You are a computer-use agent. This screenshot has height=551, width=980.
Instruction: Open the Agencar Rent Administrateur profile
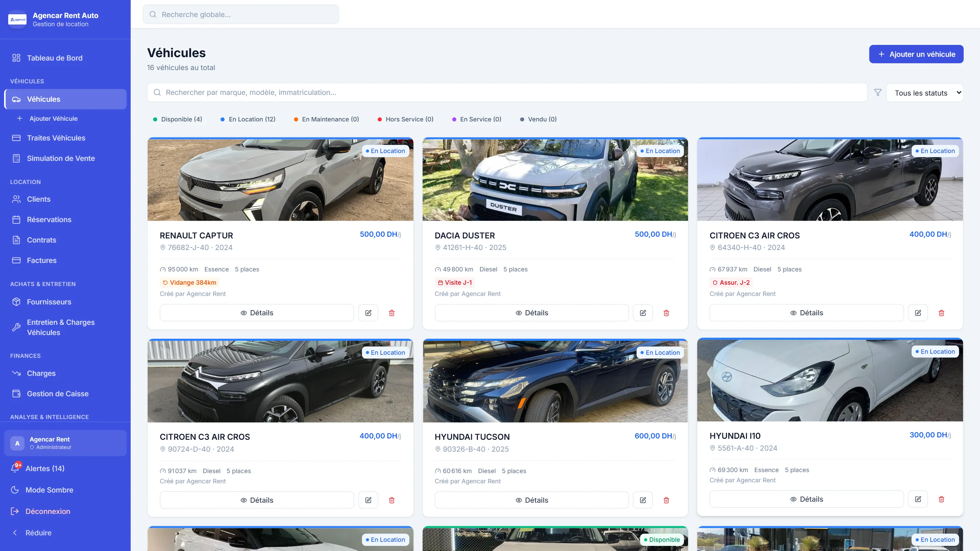[65, 443]
